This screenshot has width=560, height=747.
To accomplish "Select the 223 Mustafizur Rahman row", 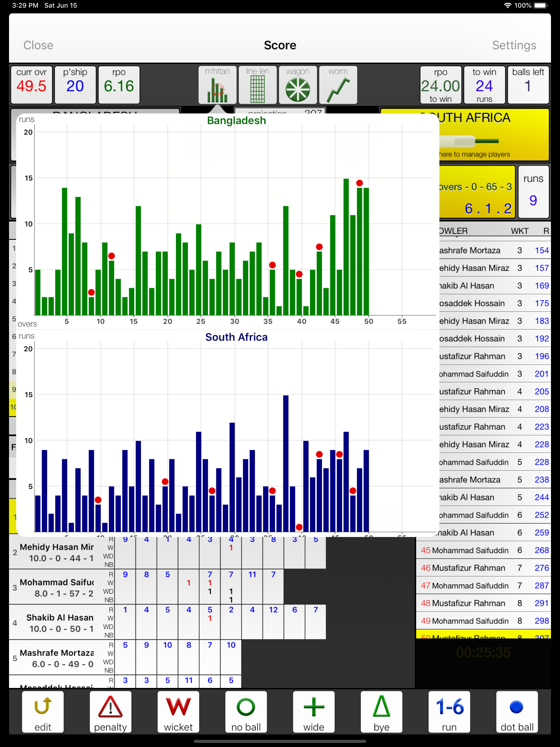I will pos(495,427).
